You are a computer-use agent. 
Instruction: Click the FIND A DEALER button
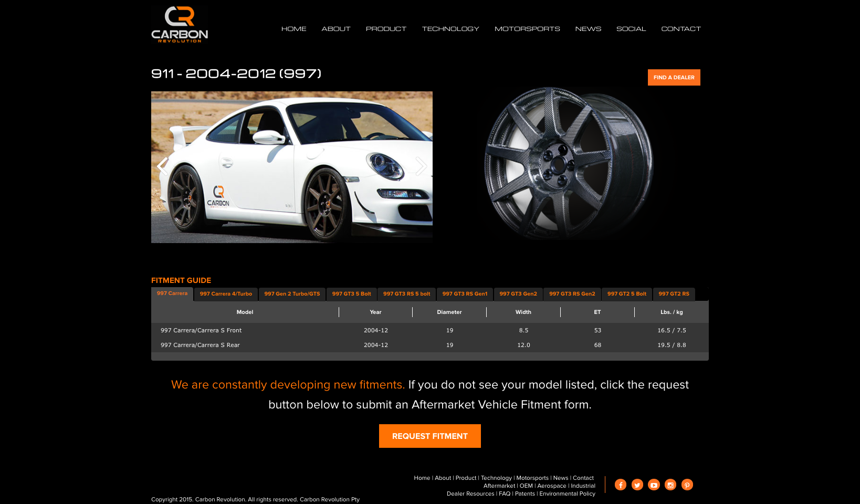point(674,77)
